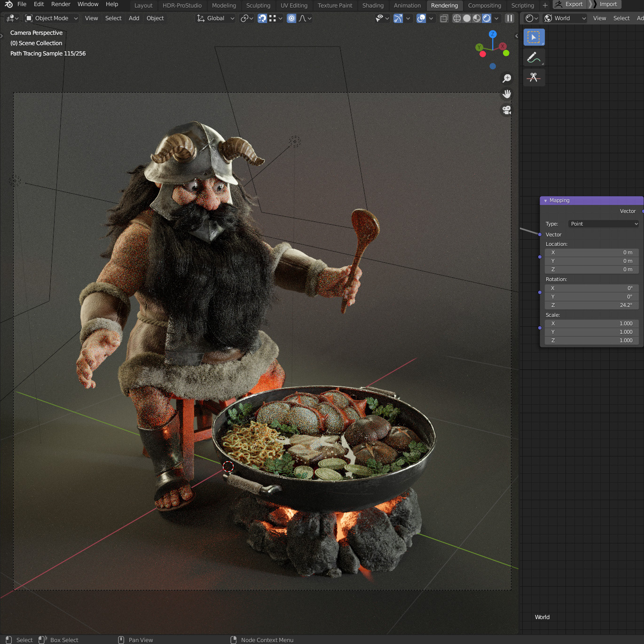
Task: Toggle proportional editing
Action: (291, 18)
